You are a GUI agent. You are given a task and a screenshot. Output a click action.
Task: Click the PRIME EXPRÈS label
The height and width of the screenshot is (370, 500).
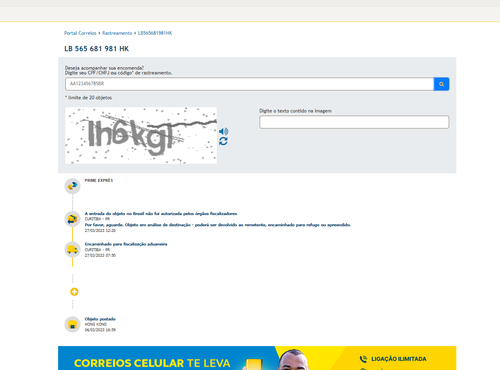[99, 180]
